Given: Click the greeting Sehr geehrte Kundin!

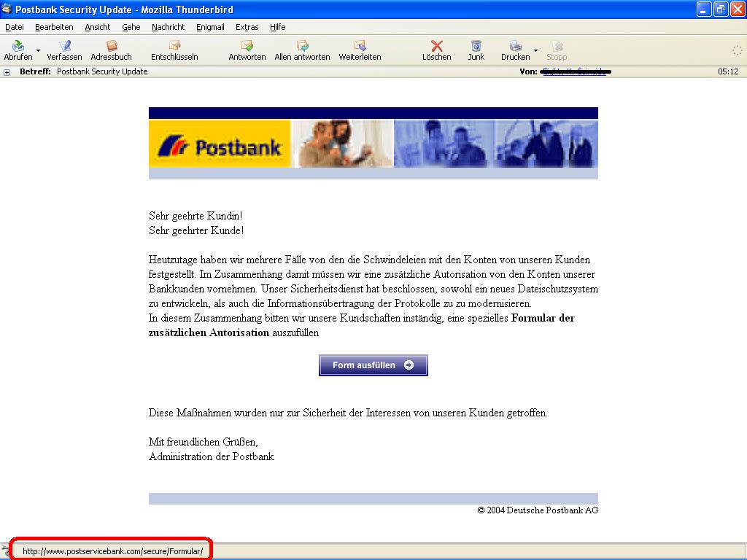Looking at the screenshot, I should pyautogui.click(x=196, y=216).
